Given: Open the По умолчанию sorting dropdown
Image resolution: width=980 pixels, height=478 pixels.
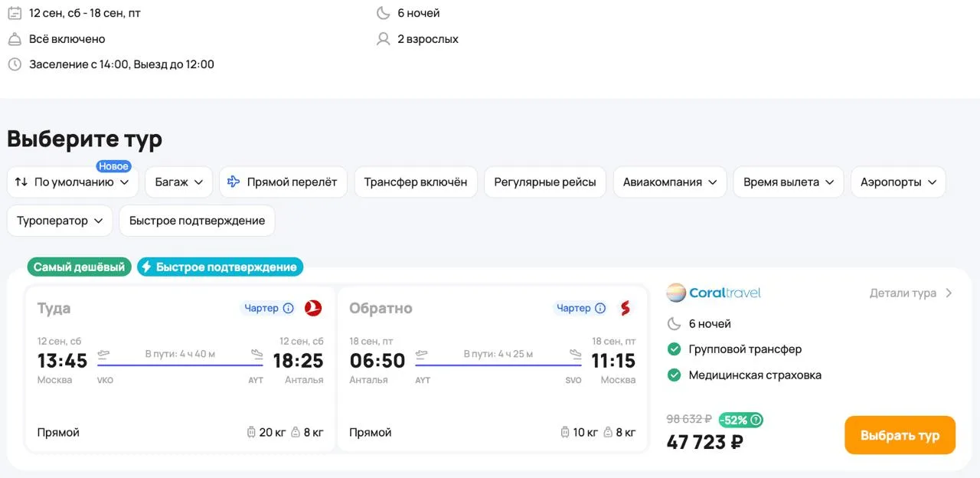Looking at the screenshot, I should pyautogui.click(x=73, y=182).
